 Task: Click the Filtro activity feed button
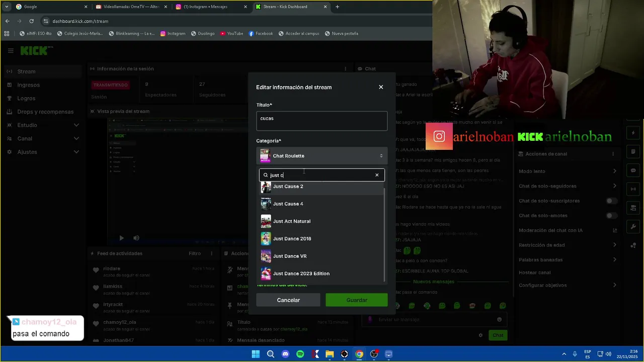(x=195, y=253)
